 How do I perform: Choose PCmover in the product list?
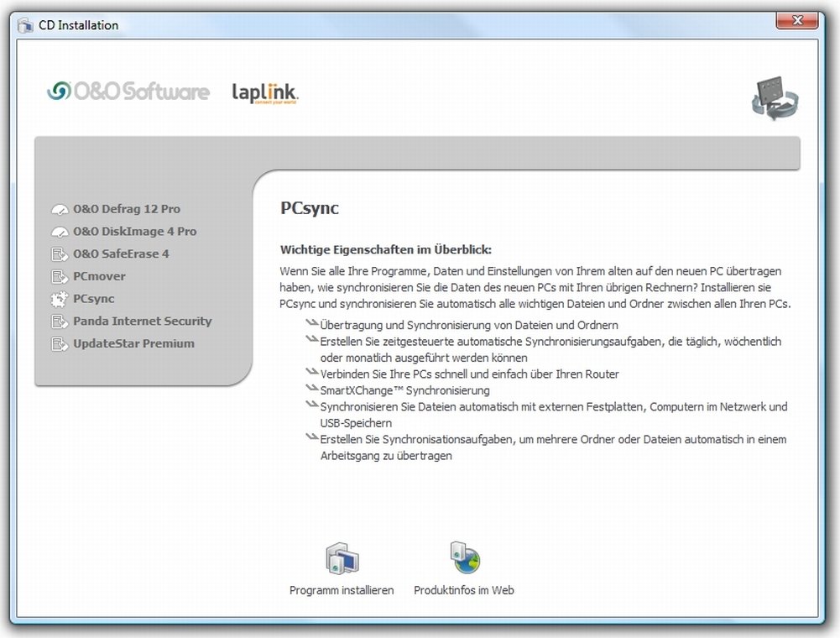point(99,277)
